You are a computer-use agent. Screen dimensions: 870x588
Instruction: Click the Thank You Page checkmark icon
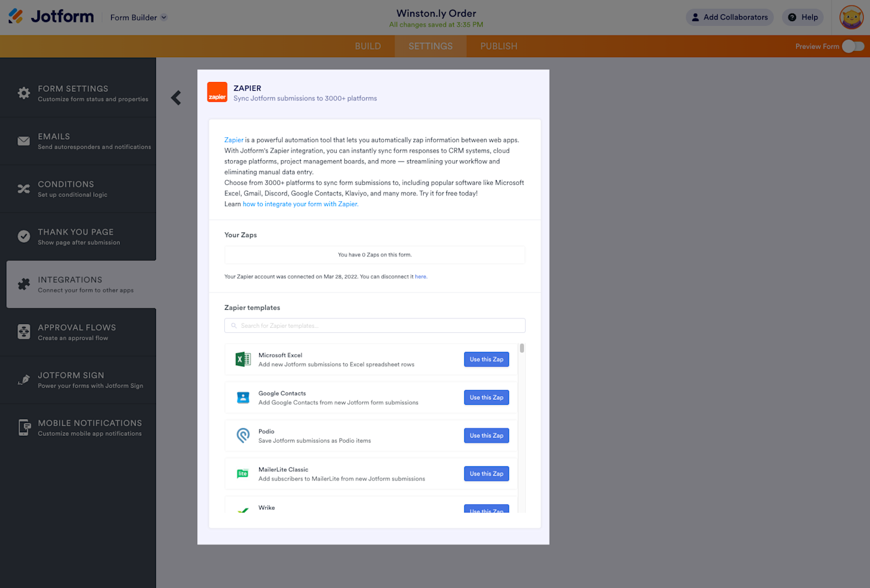pyautogui.click(x=24, y=237)
